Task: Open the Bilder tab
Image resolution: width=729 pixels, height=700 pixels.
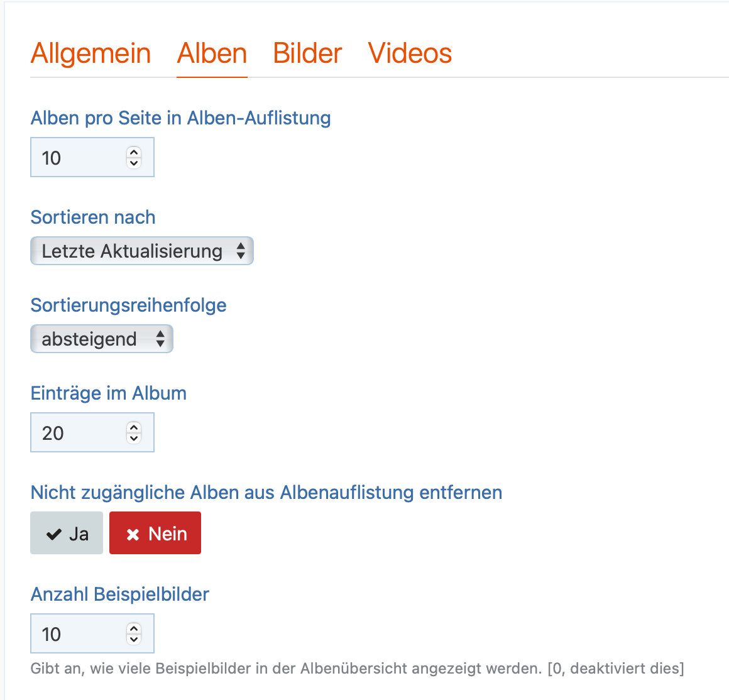Action: pyautogui.click(x=307, y=53)
